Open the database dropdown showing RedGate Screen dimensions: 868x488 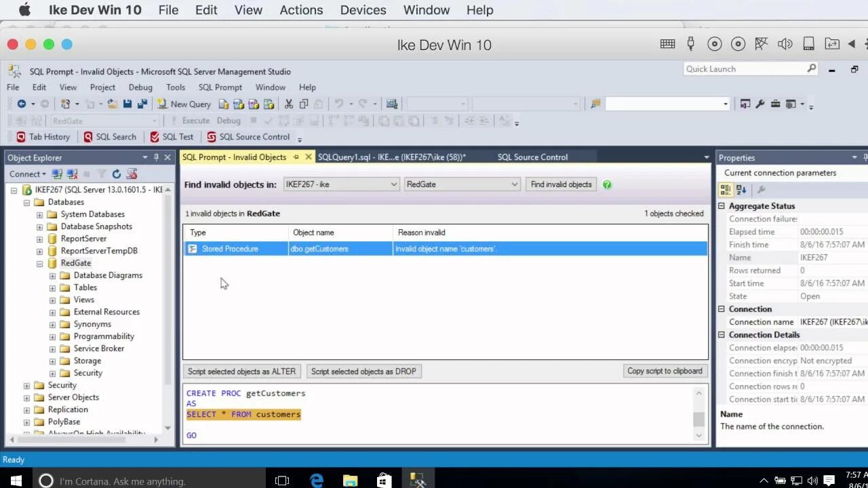tap(462, 184)
